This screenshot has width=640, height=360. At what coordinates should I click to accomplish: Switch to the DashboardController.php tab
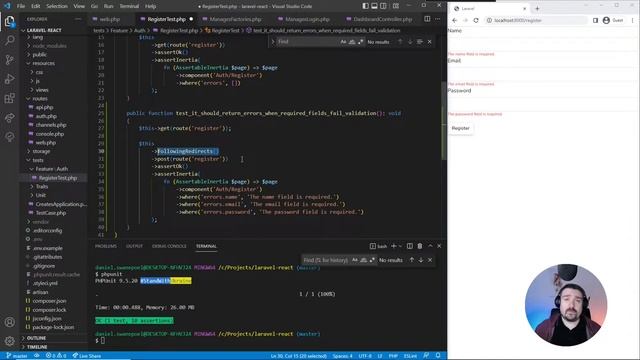382,19
